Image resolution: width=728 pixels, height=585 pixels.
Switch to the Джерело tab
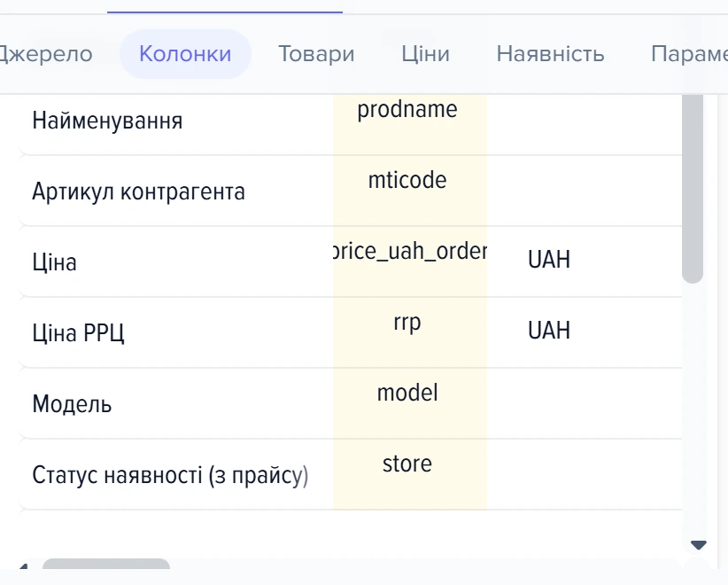[x=44, y=54]
